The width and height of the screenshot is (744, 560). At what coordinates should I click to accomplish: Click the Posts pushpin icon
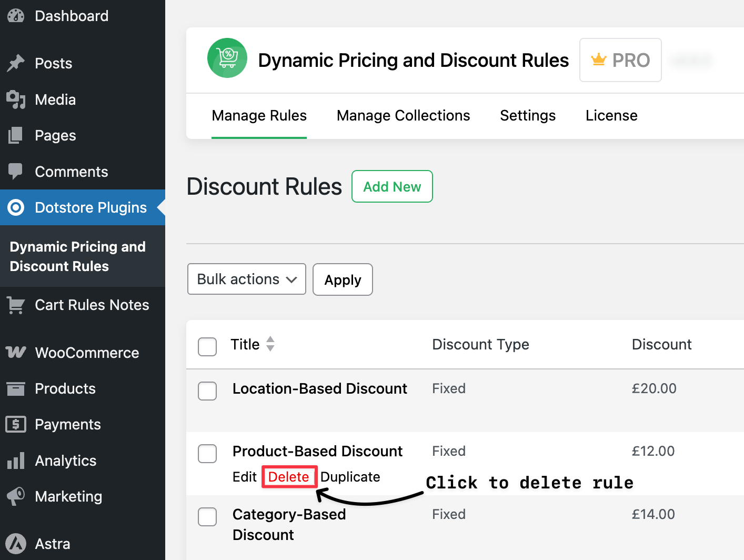pos(16,63)
